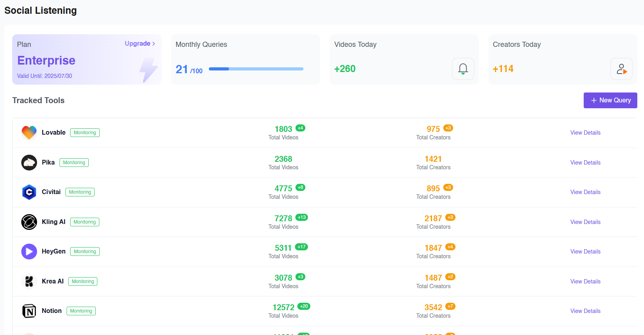Viewport: 644px width, 335px height.
Task: Click the Kling AI logo icon
Action: (x=29, y=222)
